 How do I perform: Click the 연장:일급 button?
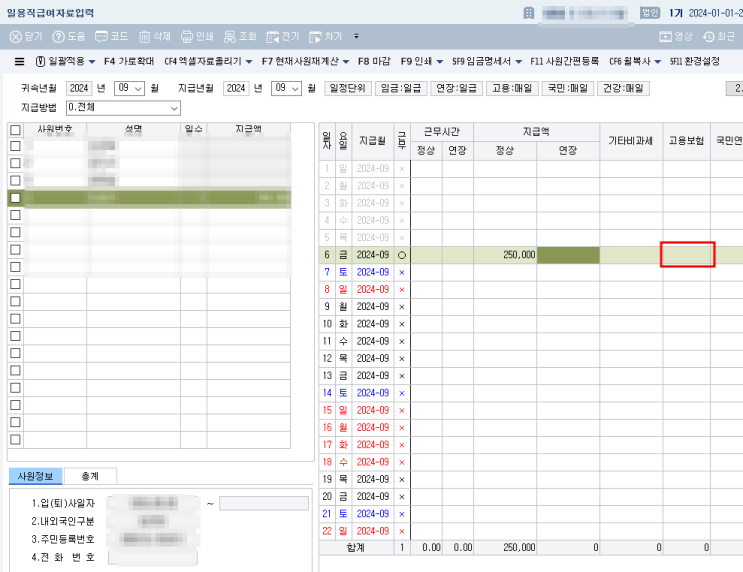456,88
